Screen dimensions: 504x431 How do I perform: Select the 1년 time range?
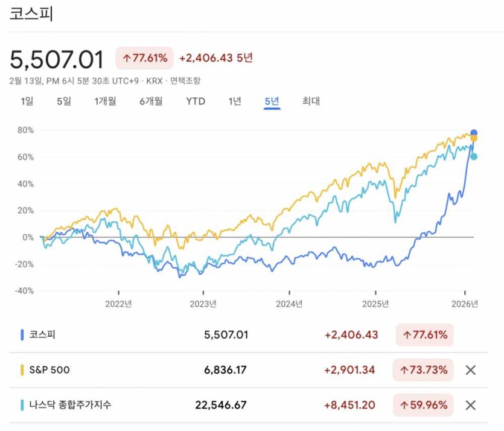(x=235, y=101)
